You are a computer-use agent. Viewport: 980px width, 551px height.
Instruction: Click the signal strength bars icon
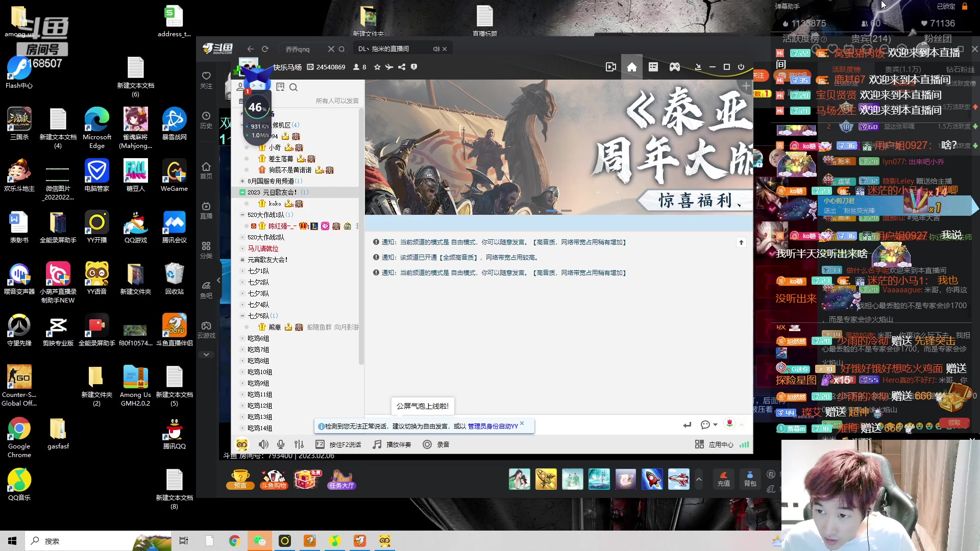point(745,444)
